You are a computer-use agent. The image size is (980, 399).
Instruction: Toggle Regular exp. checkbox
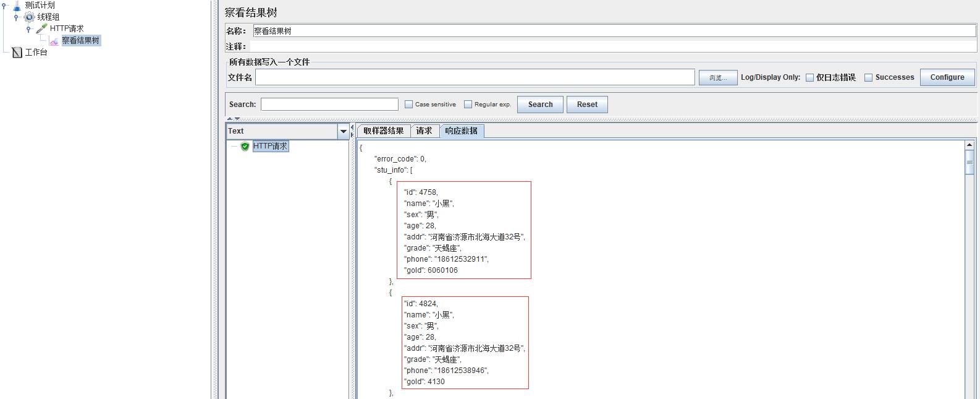pyautogui.click(x=468, y=105)
